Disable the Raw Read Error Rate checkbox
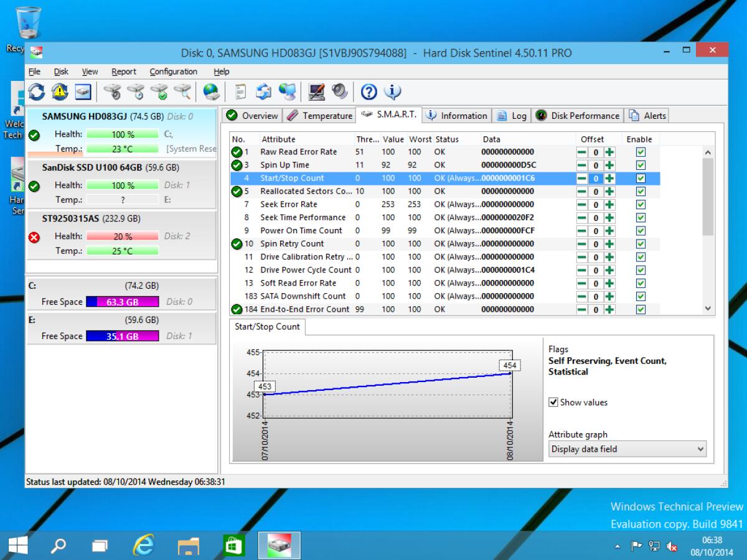 coord(641,152)
